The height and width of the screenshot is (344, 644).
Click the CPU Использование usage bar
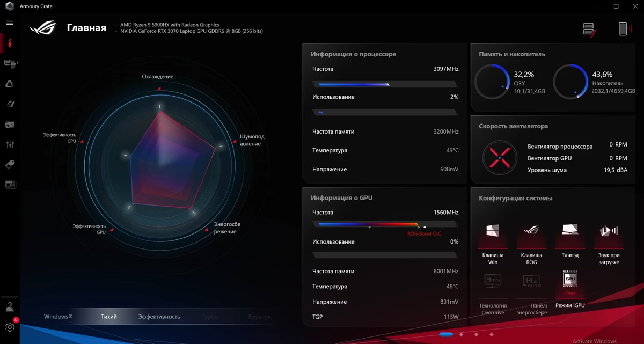point(385,112)
